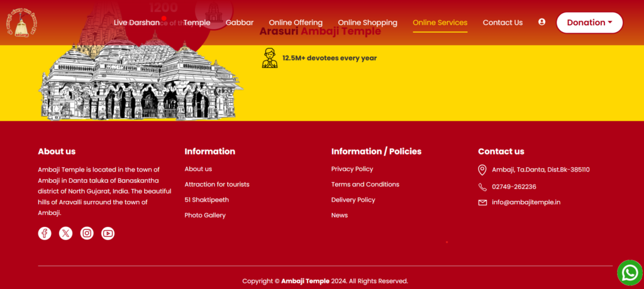Open the Instagram social icon
Viewport: 644px width, 289px height.
pyautogui.click(x=87, y=233)
